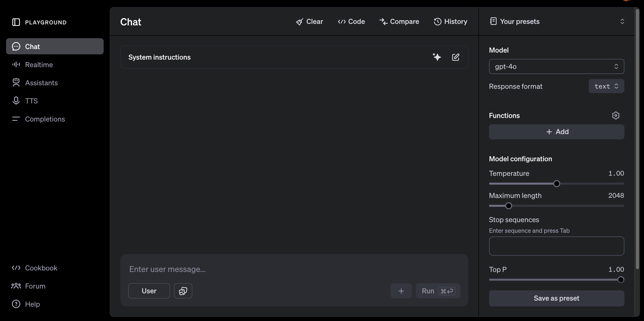The width and height of the screenshot is (644, 321).
Task: Expand the Response format options
Action: (x=606, y=86)
